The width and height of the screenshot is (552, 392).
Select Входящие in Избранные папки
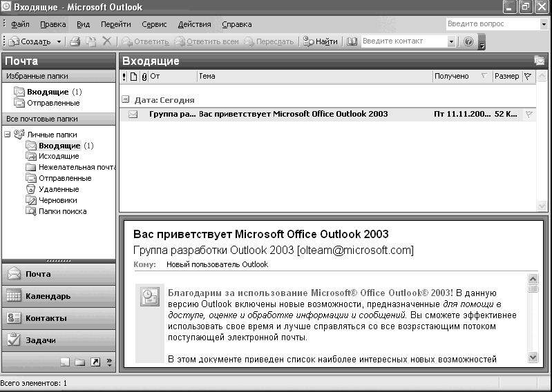point(48,92)
